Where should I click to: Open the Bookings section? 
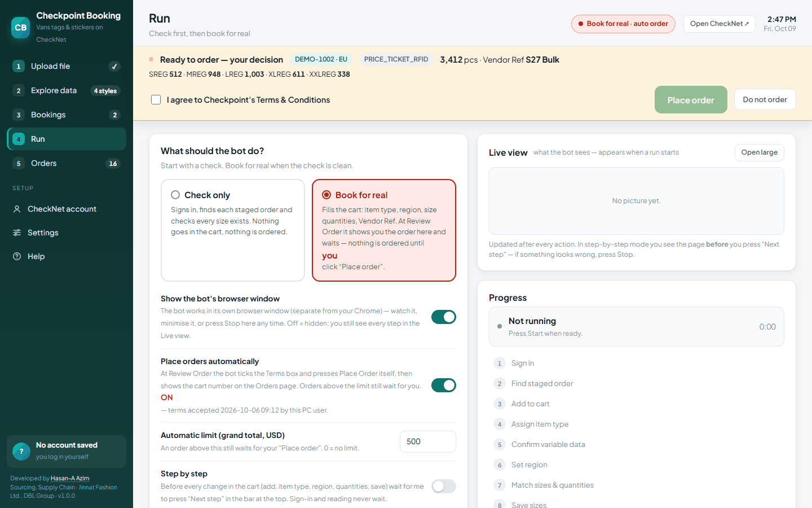pyautogui.click(x=67, y=115)
